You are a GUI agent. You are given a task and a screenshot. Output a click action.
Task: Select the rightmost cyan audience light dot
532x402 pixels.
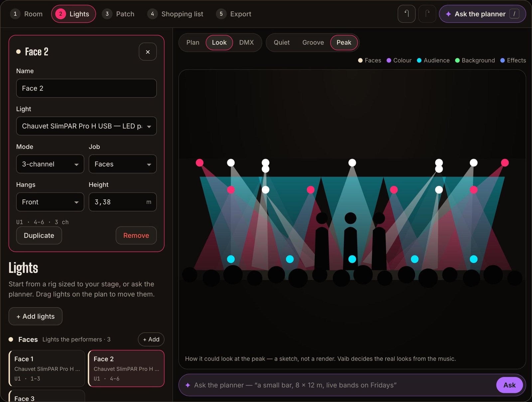[473, 259]
